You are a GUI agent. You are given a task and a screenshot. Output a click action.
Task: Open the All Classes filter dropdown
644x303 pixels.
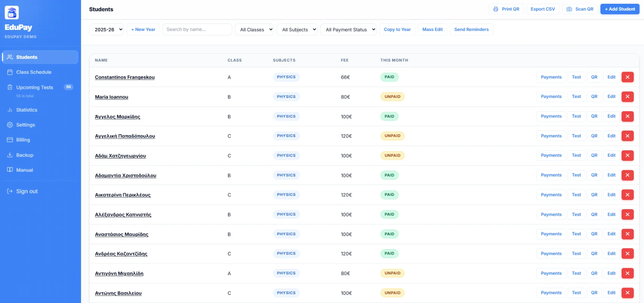254,30
